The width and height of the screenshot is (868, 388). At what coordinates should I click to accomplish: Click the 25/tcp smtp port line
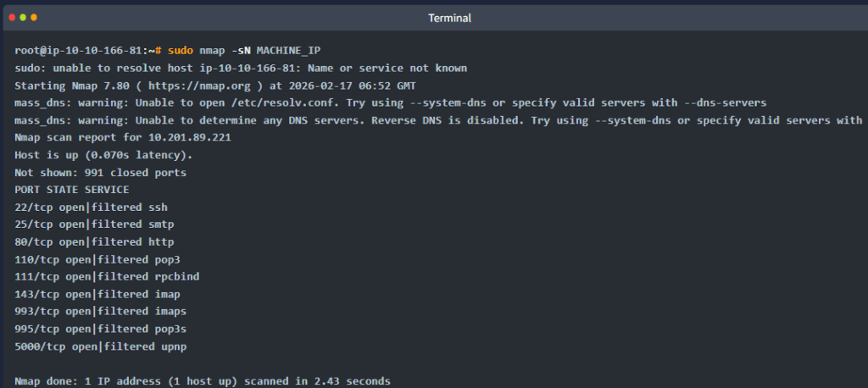click(94, 224)
